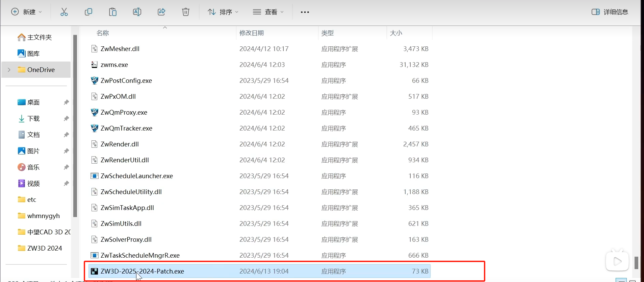This screenshot has height=282, width=644.
Task: Click the ZwPostConfig.exe file icon
Action: click(95, 80)
